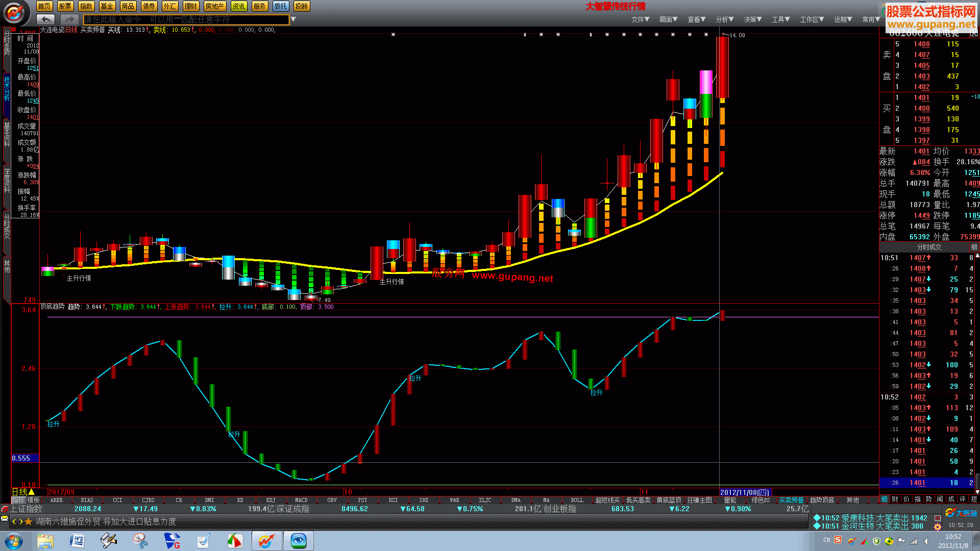980x551 pixels.
Task: Select the RSI indicator tab
Action: pyautogui.click(x=393, y=500)
